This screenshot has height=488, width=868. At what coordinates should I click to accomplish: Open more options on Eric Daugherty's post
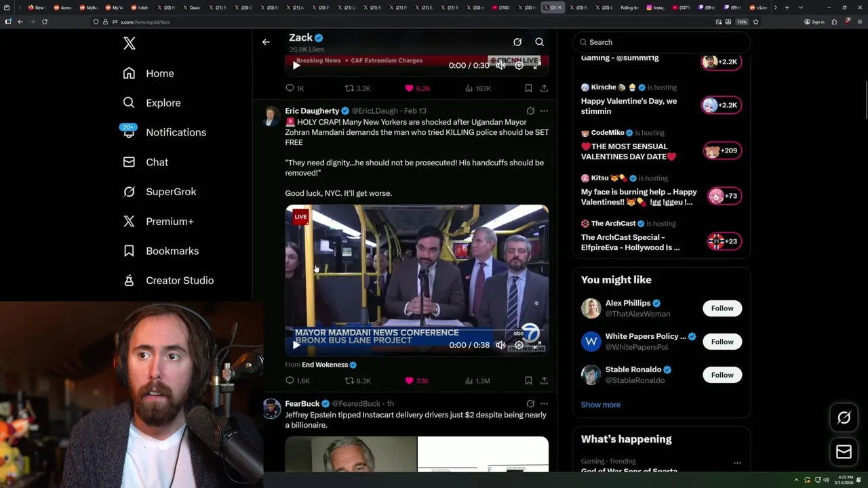(544, 111)
